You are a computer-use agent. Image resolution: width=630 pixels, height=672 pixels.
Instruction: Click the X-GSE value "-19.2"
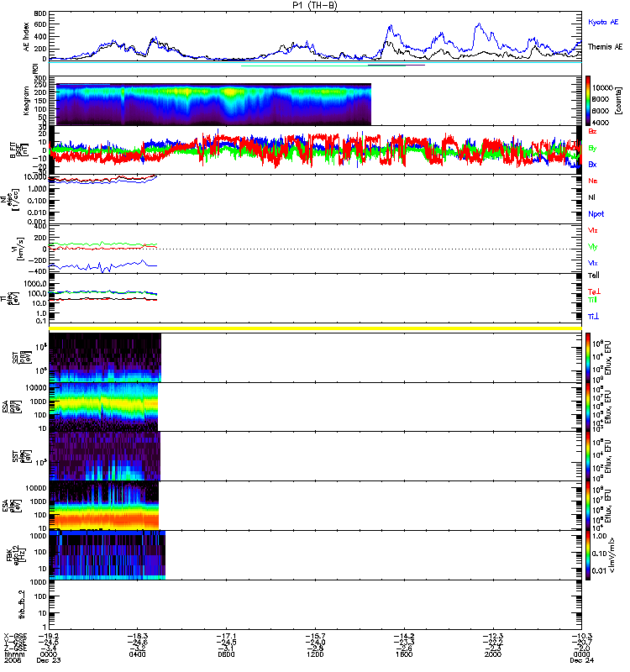pyautogui.click(x=49, y=637)
